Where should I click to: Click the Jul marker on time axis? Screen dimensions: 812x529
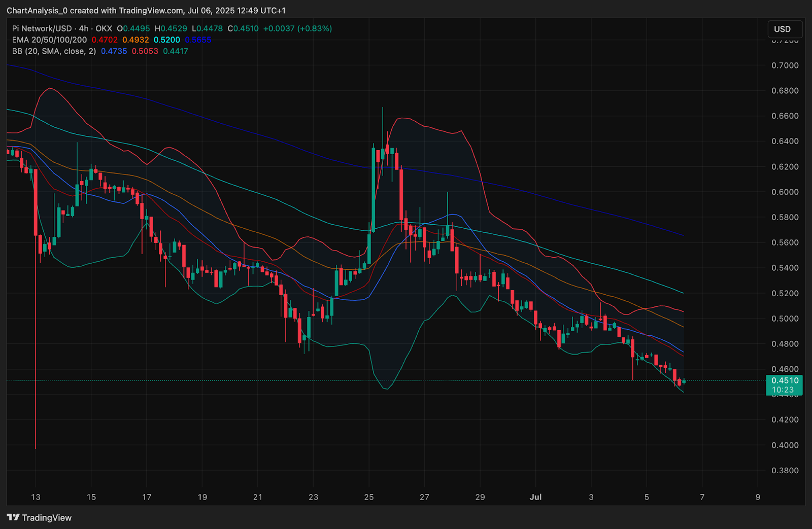pos(535,497)
